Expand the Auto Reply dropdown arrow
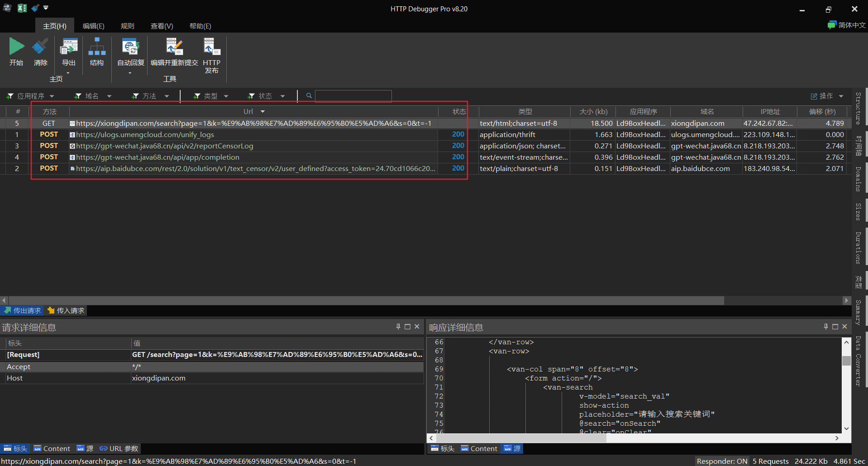Viewport: 868px width, 466px height. [x=130, y=73]
